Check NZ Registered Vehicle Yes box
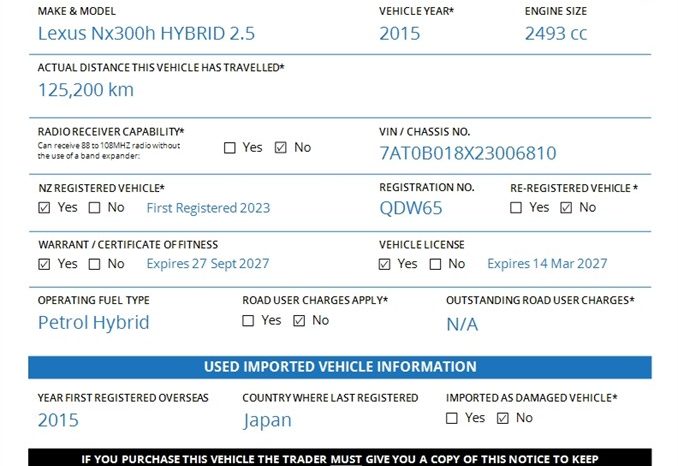 pyautogui.click(x=44, y=208)
